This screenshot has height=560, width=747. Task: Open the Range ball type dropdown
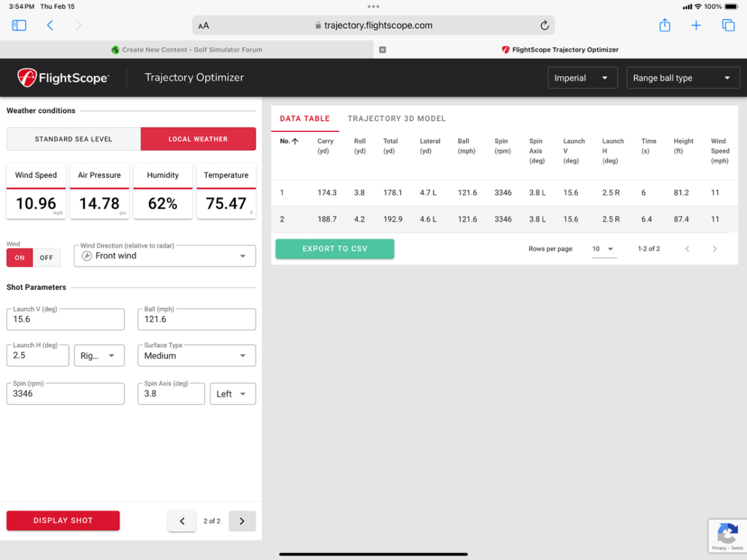click(x=682, y=78)
